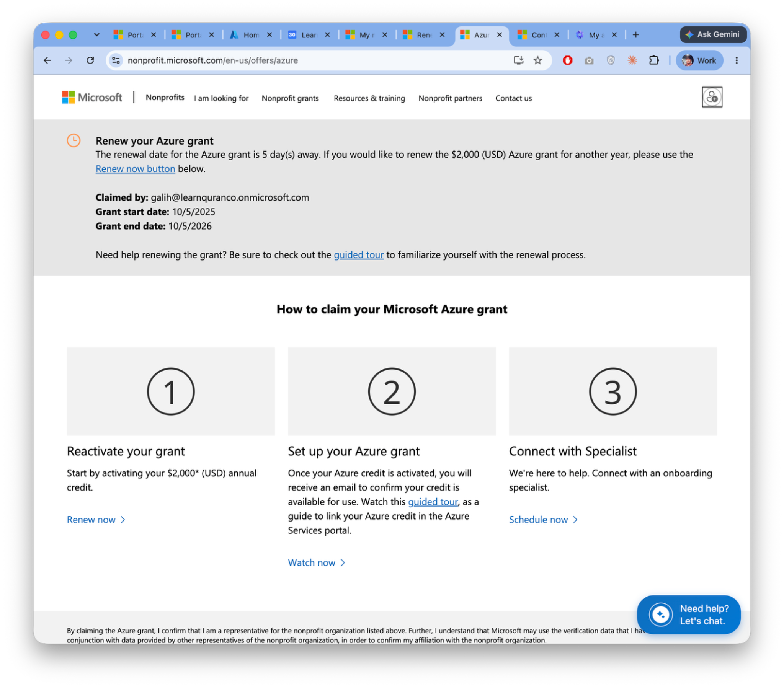The width and height of the screenshot is (784, 688).
Task: Open the Need help? Let's chat widget
Action: point(689,615)
